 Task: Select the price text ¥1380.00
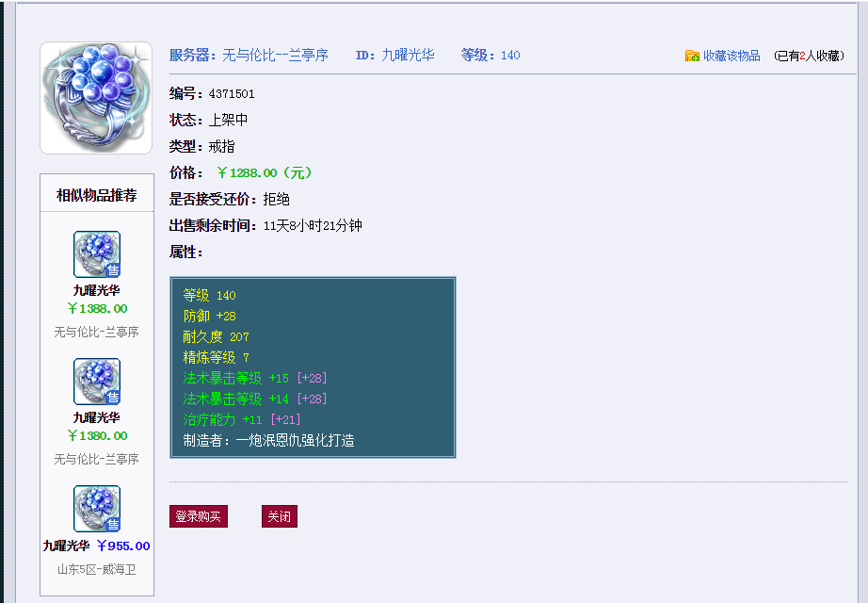97,435
